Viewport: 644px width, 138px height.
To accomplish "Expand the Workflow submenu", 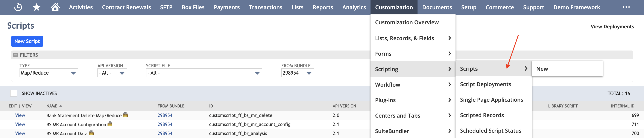I will click(x=413, y=85).
